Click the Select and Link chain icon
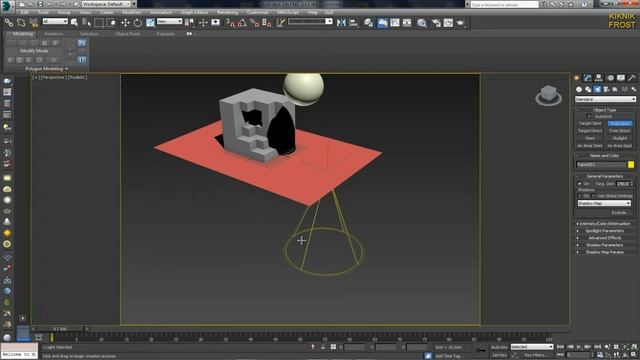The height and width of the screenshot is (360, 640). point(9,23)
